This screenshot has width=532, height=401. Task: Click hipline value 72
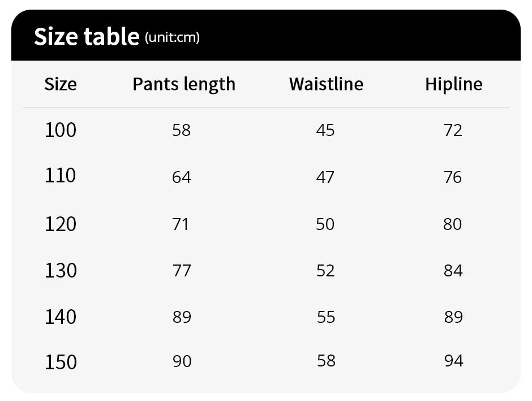coord(453,131)
